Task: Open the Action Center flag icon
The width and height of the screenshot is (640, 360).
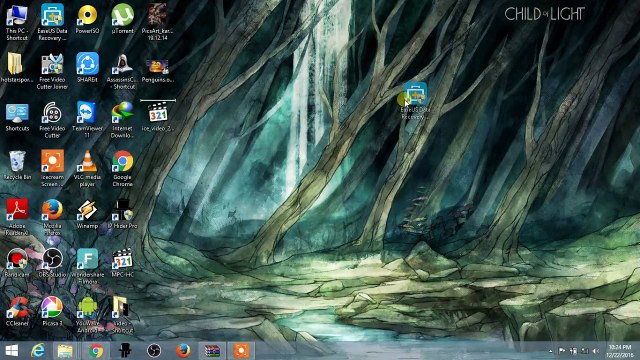Action: (562, 351)
